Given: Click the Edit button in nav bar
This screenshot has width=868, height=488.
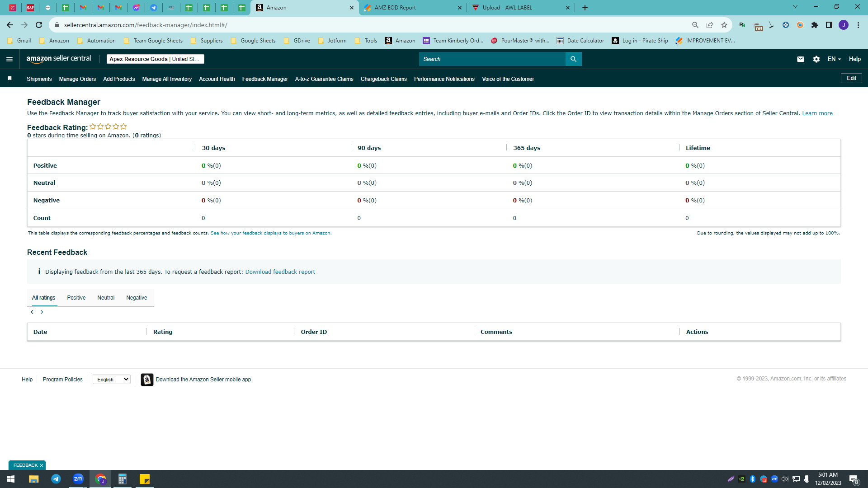Looking at the screenshot, I should click(x=851, y=78).
